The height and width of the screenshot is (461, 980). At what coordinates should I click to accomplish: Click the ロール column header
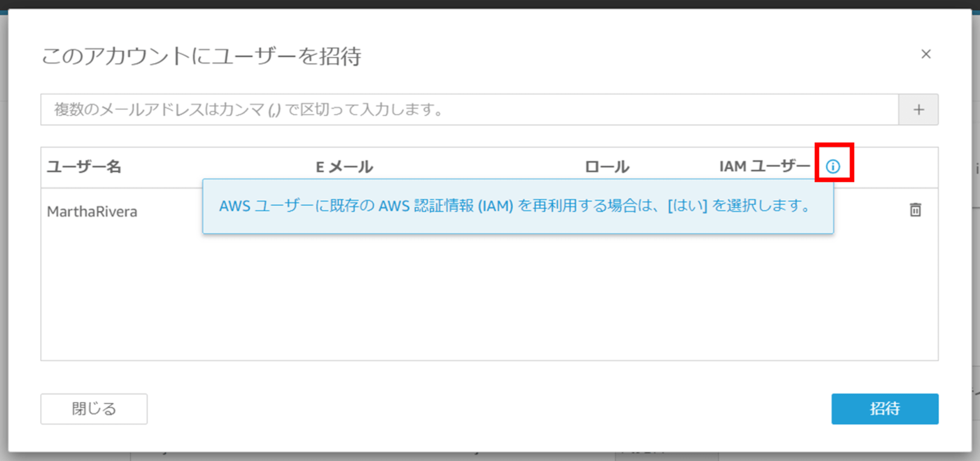607,167
